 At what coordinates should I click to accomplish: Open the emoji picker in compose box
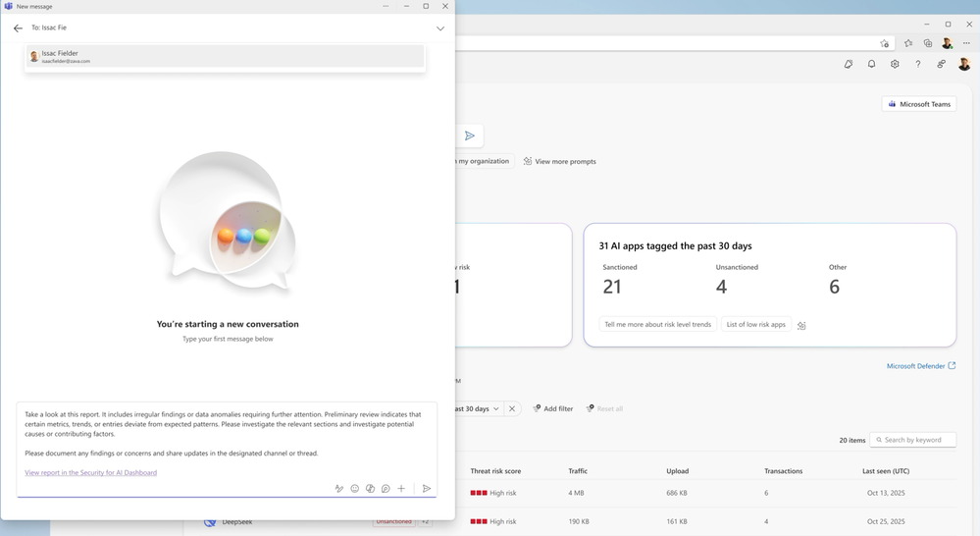click(x=354, y=489)
